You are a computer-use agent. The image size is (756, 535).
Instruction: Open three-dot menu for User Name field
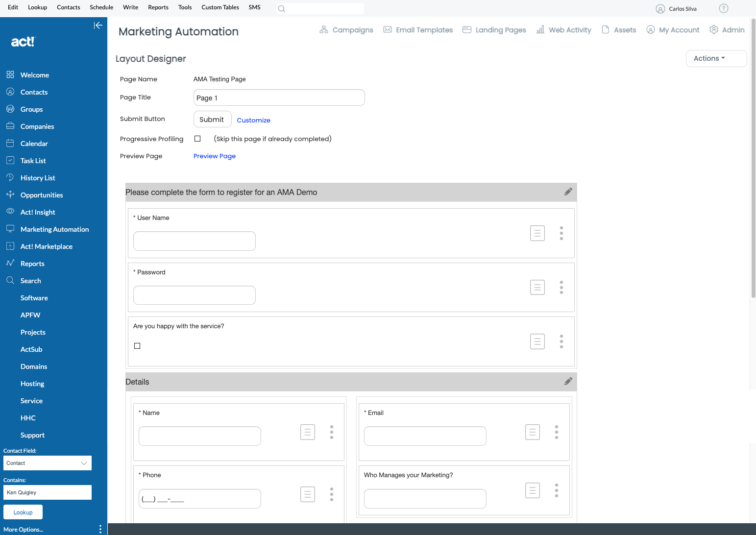click(x=561, y=233)
